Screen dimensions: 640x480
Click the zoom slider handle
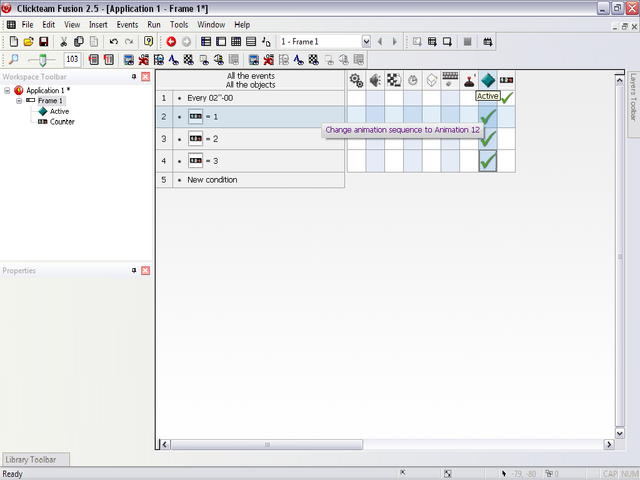tap(42, 60)
